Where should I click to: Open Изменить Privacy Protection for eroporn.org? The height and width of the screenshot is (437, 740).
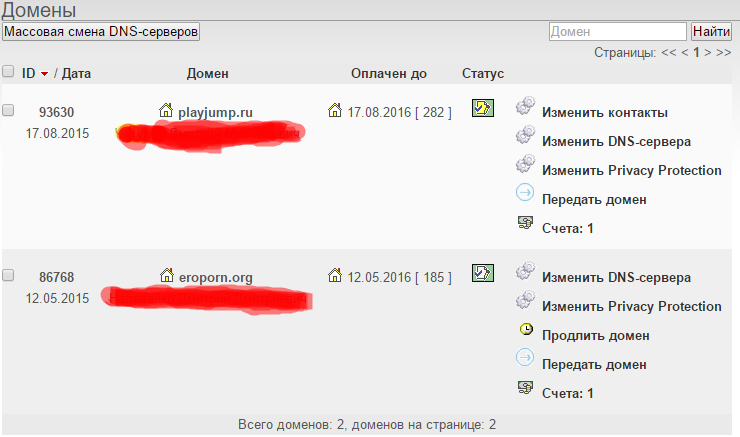[631, 306]
